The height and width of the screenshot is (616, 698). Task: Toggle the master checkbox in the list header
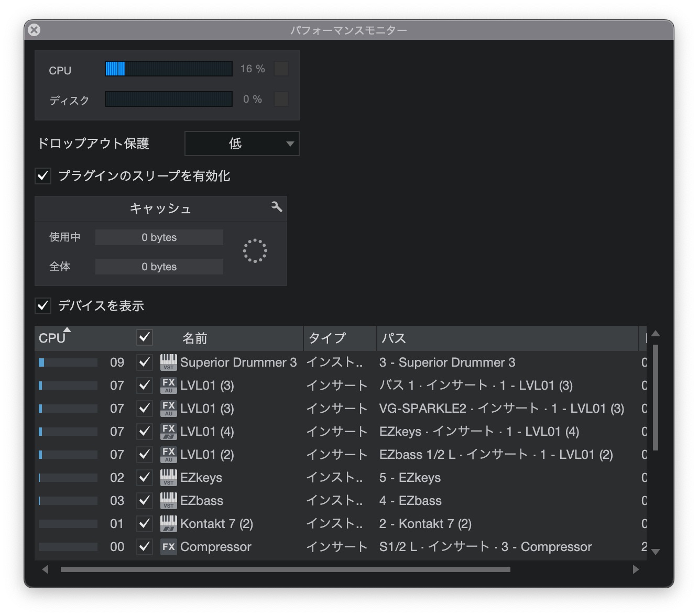tap(144, 338)
